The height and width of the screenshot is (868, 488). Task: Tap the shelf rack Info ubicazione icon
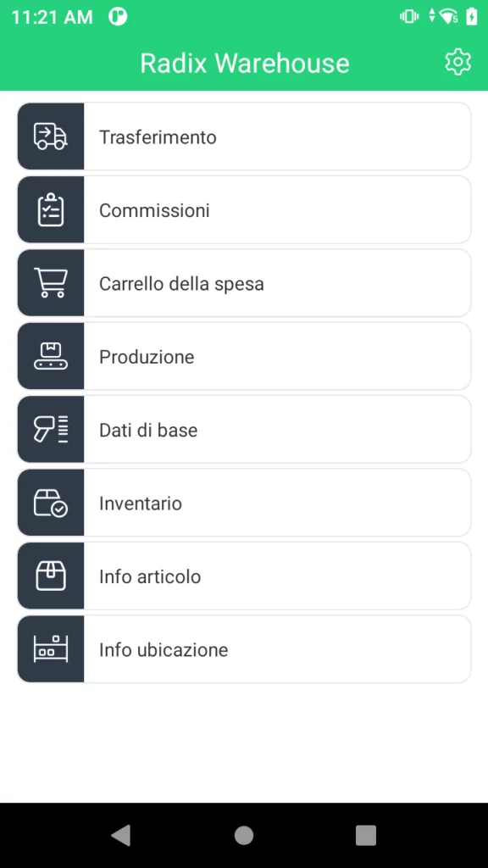[x=50, y=649]
